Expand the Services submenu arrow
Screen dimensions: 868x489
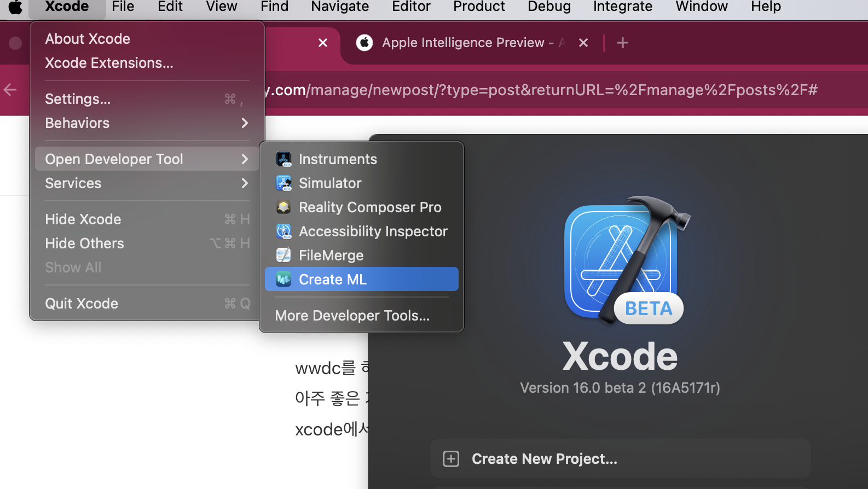[245, 183]
